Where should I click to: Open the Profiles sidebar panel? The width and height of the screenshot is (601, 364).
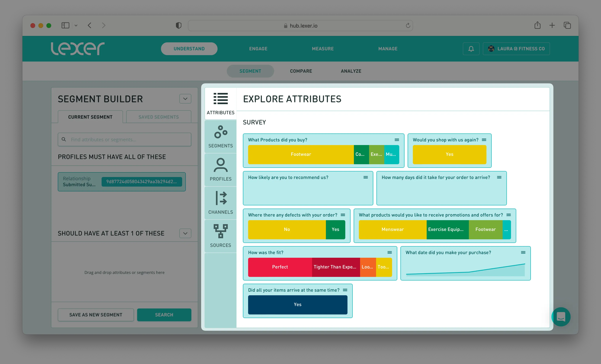pos(221,170)
